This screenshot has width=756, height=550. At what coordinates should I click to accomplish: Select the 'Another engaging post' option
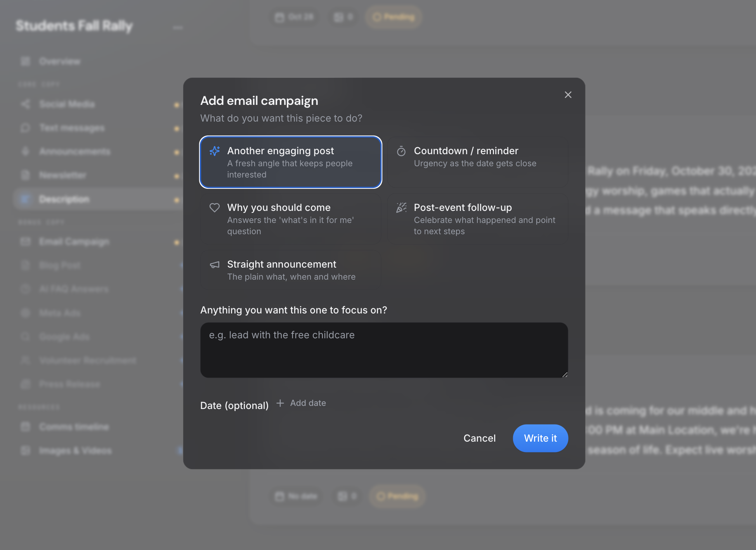click(x=291, y=162)
